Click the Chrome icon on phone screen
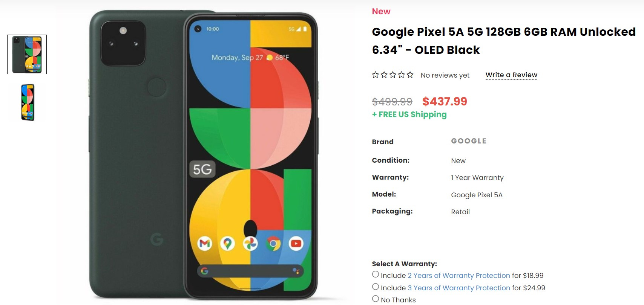 [273, 244]
